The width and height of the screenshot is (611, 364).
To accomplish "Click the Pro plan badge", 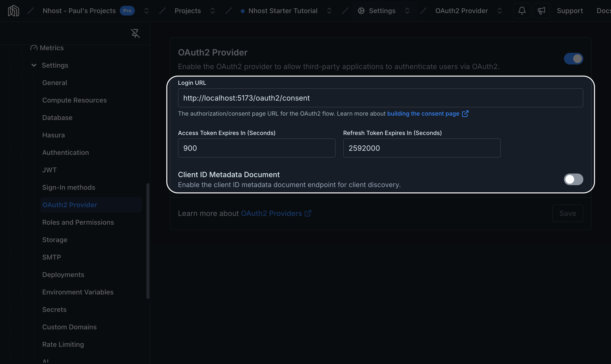I will (x=127, y=11).
